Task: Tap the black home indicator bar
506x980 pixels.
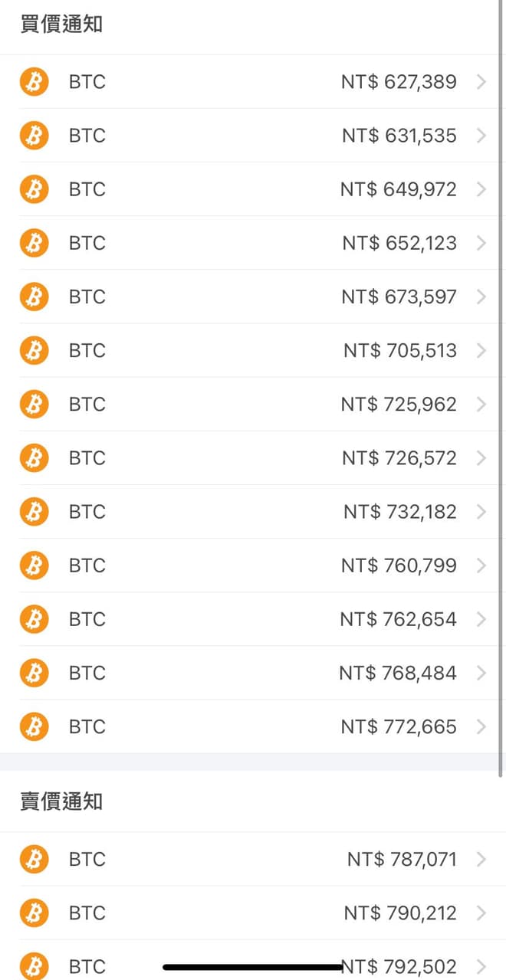Action: coord(251,968)
